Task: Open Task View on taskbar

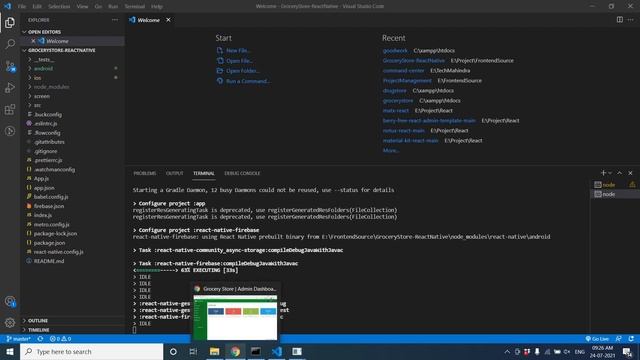Action: click(193, 351)
